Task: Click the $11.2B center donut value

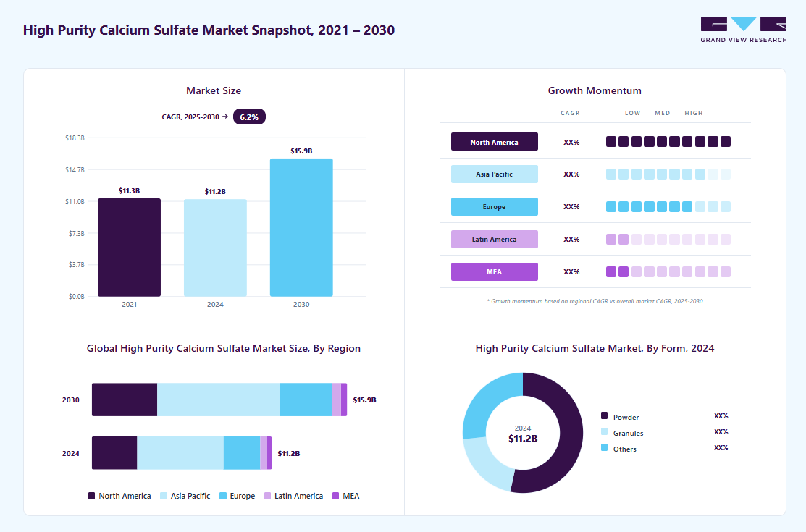Action: click(x=523, y=439)
